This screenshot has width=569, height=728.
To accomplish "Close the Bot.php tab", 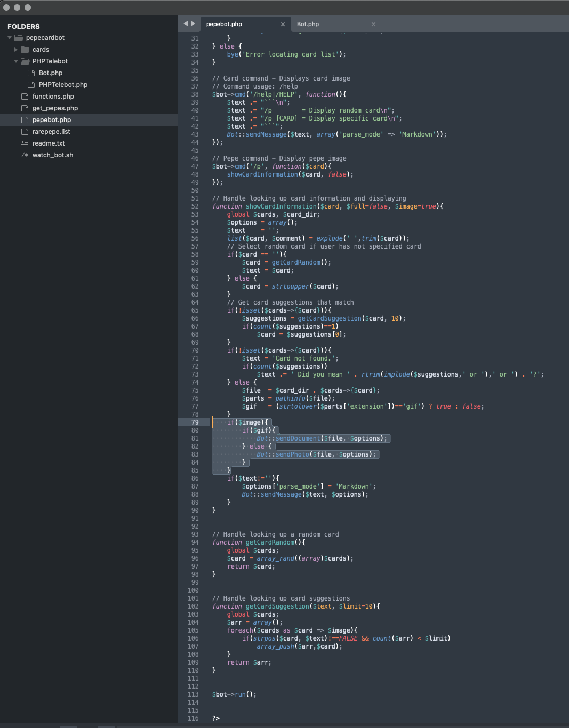I will pos(373,24).
